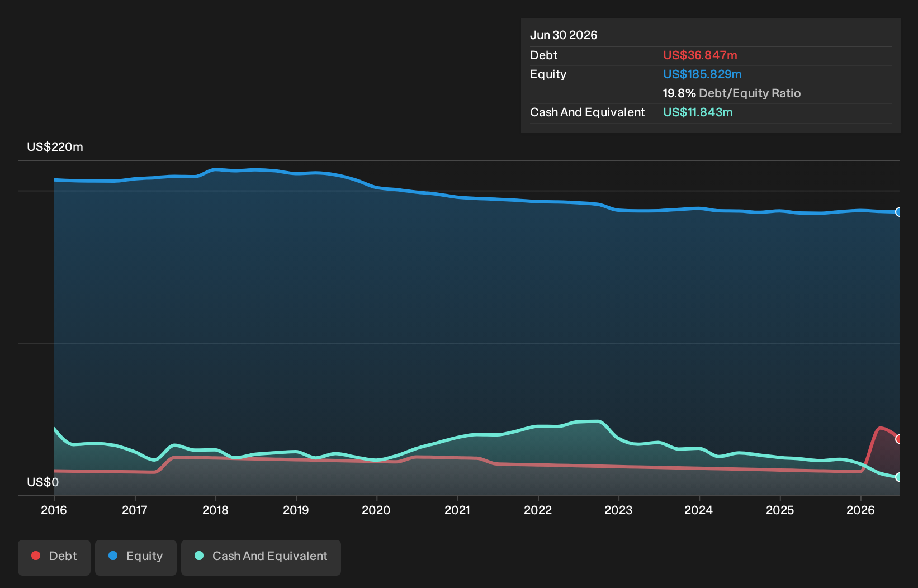This screenshot has height=588, width=918.
Task: Select the 2024 x-axis label
Action: 699,510
